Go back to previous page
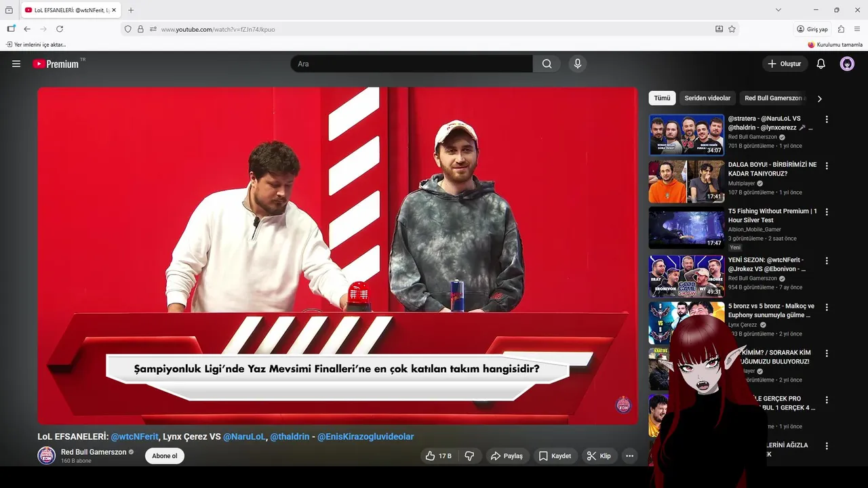Viewport: 868px width, 488px height. (x=27, y=29)
